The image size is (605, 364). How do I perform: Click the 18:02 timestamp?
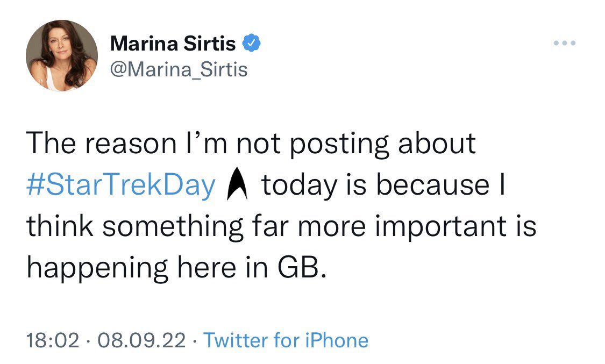coord(53,340)
